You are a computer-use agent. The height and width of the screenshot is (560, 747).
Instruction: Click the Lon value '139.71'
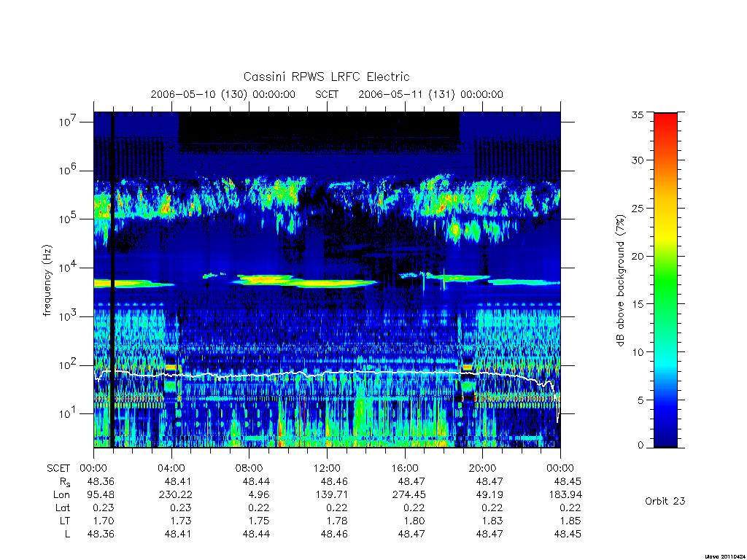[x=331, y=495]
